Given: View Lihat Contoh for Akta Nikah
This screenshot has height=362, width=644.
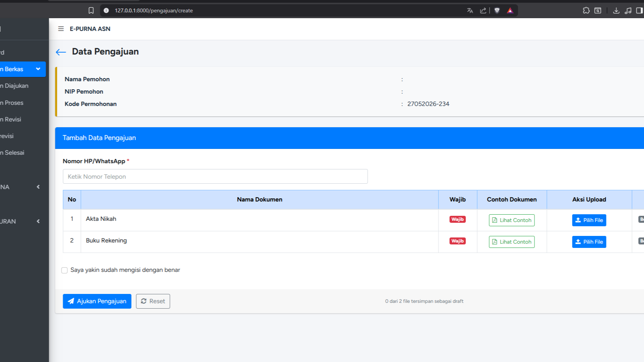Looking at the screenshot, I should point(512,220).
